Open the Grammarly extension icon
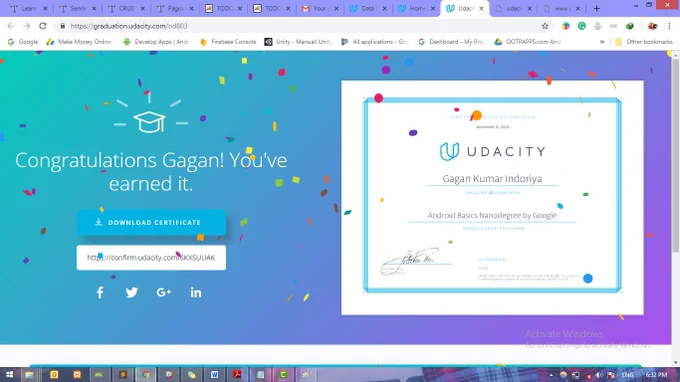 [582, 26]
